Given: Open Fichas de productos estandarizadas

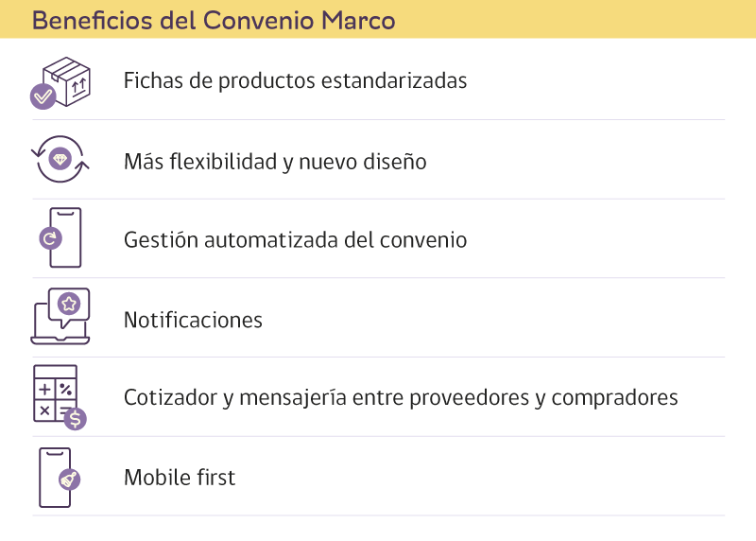Looking at the screenshot, I should (x=295, y=80).
